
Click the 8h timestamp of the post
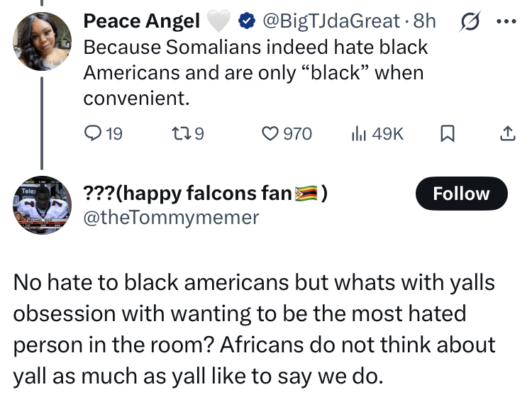coord(423,21)
